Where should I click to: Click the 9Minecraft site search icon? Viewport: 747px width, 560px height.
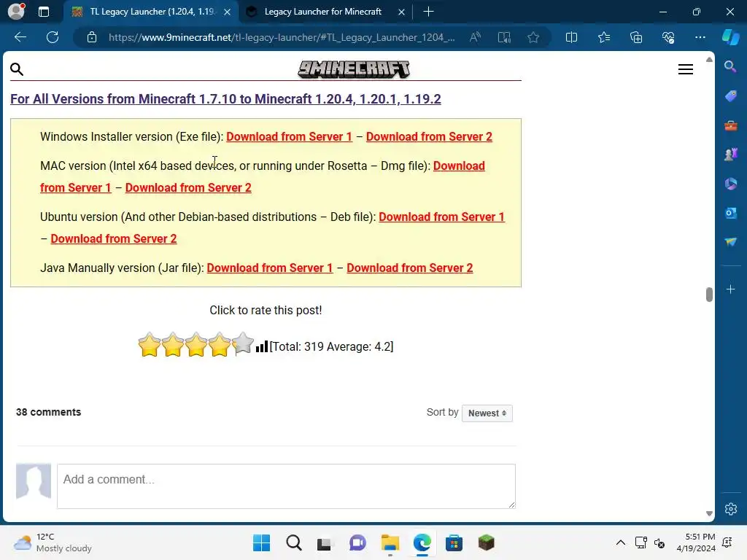pos(17,69)
